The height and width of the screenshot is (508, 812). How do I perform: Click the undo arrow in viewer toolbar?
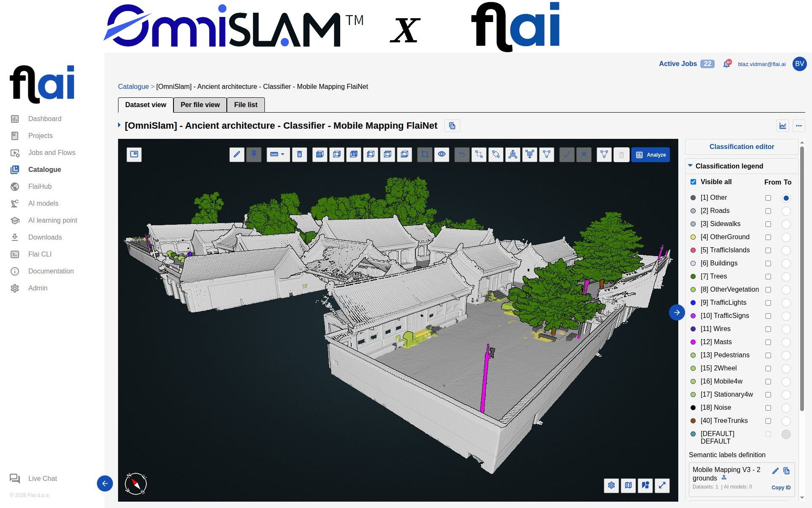point(462,155)
